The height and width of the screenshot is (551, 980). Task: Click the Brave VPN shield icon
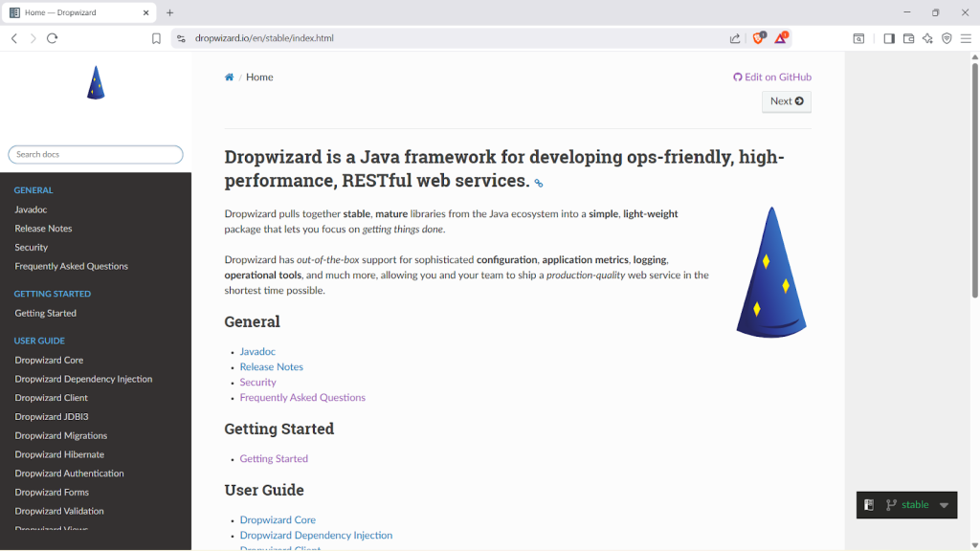click(x=947, y=38)
